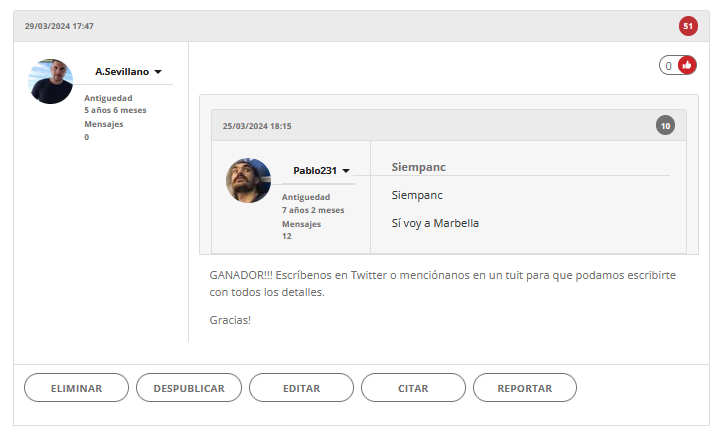Screen dimensions: 724x438
Task: Open A.Sevillano's profile avatar
Action: tap(51, 81)
